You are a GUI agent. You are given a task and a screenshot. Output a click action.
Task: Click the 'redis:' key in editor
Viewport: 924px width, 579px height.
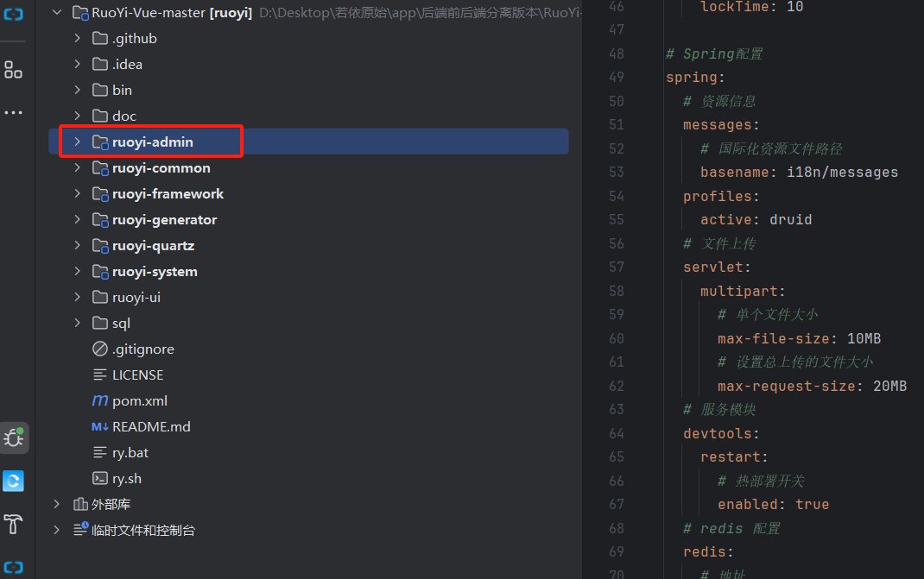point(708,552)
